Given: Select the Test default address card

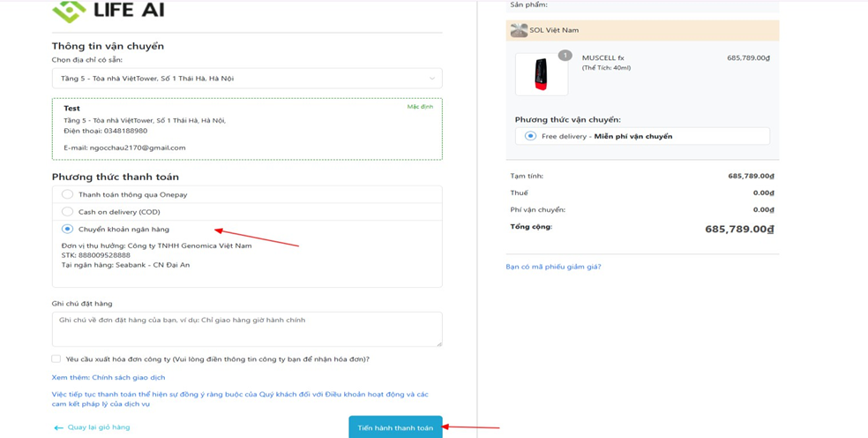Looking at the screenshot, I should 247,128.
